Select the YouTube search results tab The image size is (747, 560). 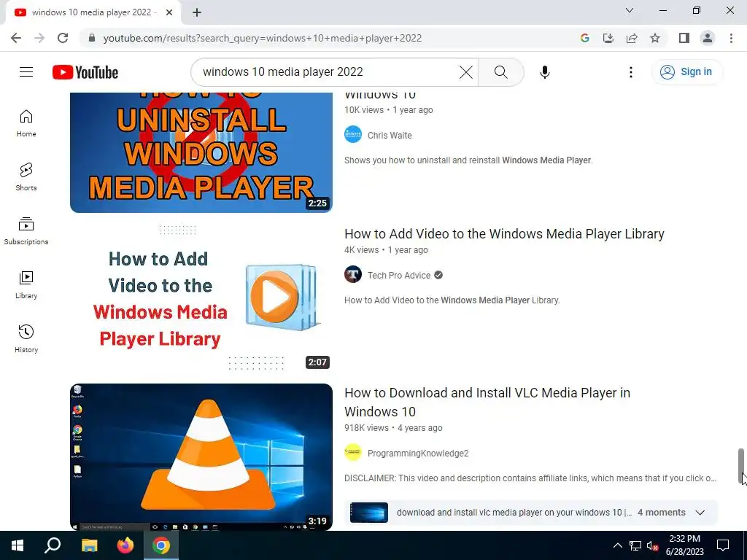coord(93,12)
